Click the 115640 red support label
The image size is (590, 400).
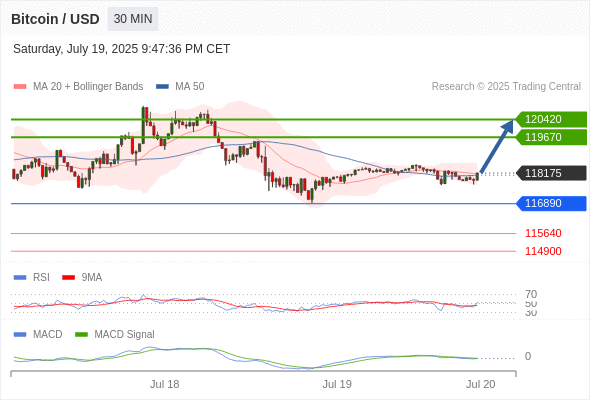tap(543, 233)
